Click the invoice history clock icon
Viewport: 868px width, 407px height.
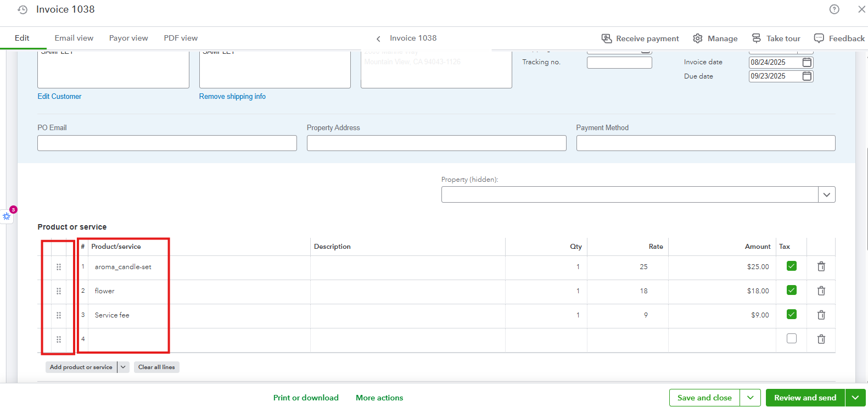pos(23,10)
